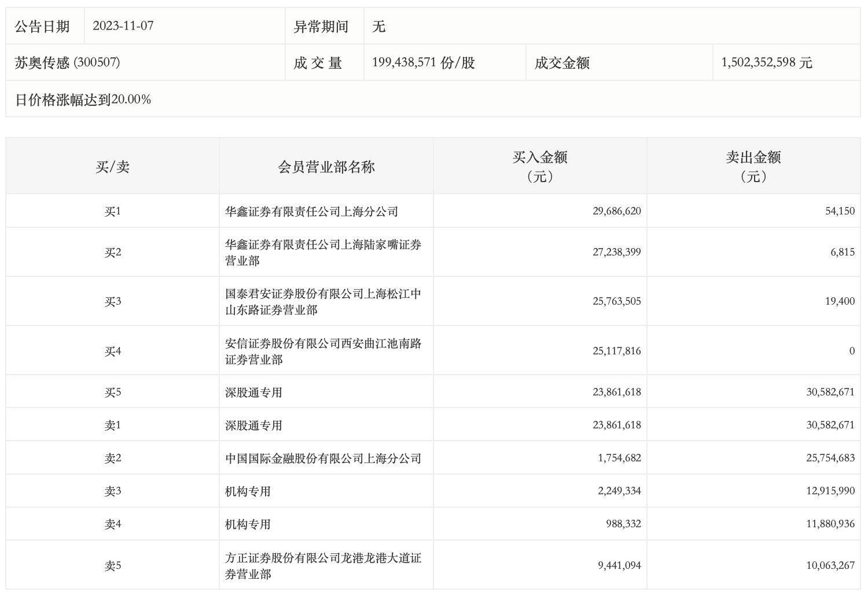The image size is (868, 599).
Task: Click 深股通专用 in the 买5 row
Action: [x=253, y=393]
